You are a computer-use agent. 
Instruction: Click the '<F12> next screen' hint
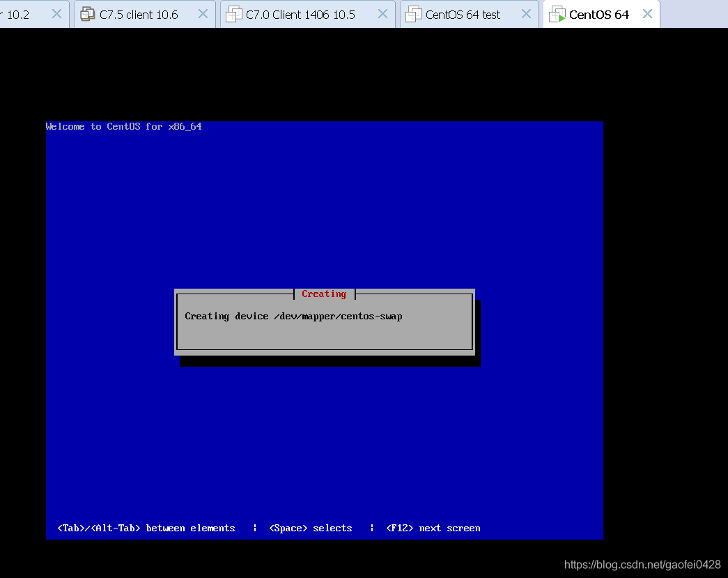pos(433,528)
